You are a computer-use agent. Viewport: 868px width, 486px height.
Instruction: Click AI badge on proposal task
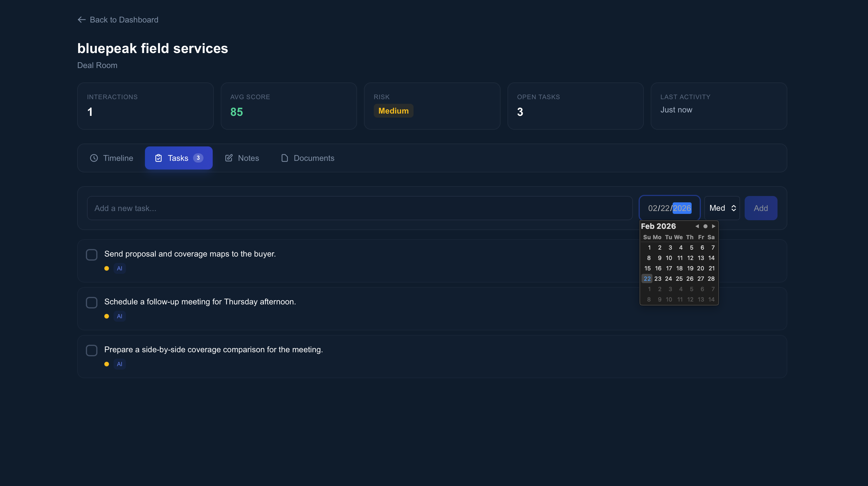[x=119, y=268]
